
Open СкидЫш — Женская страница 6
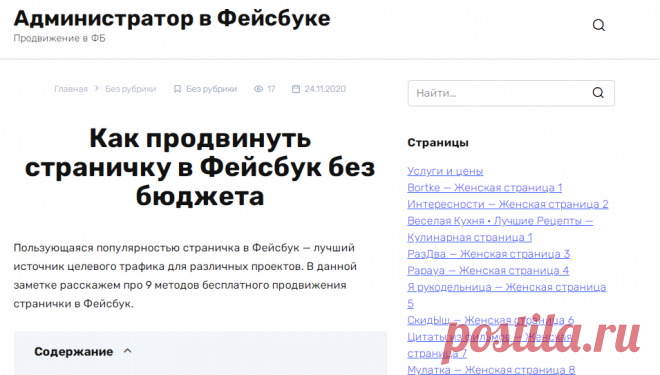pos(490,320)
